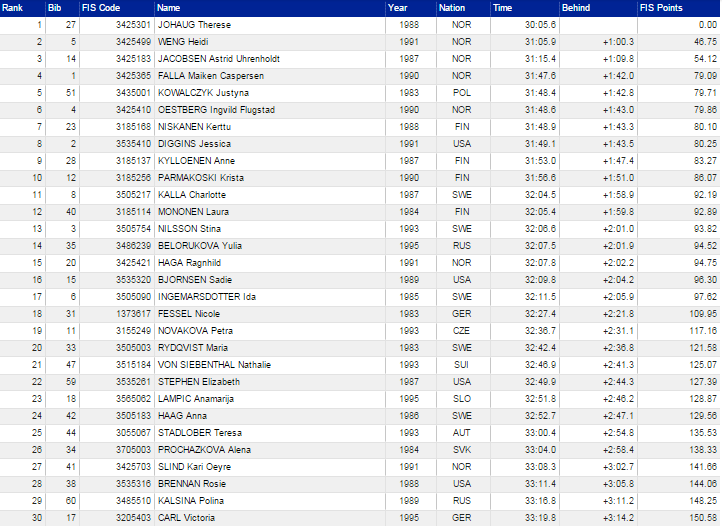Select LAMPIC Anamarija name
Viewport: 722px width, 526px height.
(196, 400)
